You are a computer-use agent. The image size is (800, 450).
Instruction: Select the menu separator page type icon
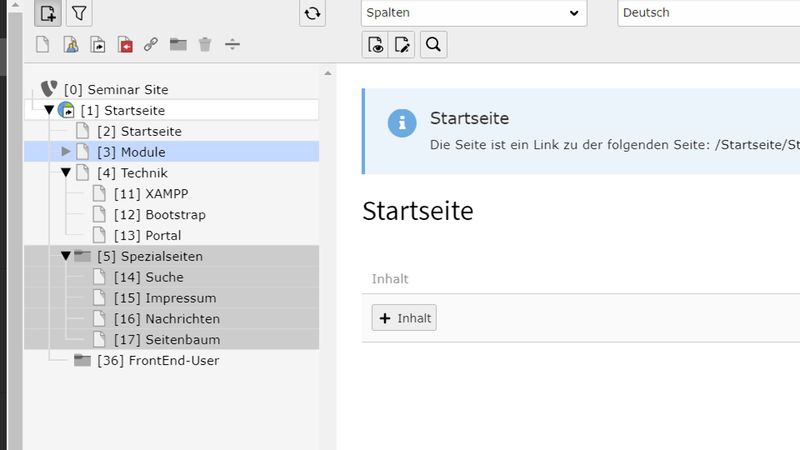pos(232,44)
